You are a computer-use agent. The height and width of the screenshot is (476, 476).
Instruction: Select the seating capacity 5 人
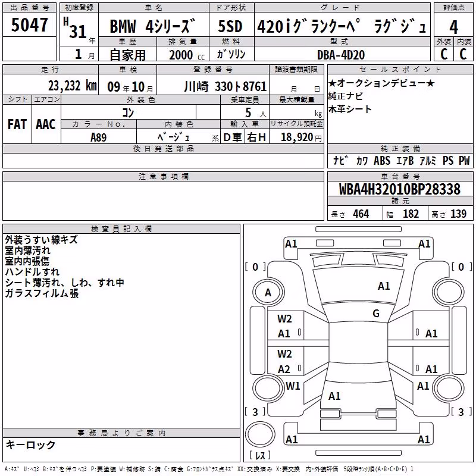(255, 113)
